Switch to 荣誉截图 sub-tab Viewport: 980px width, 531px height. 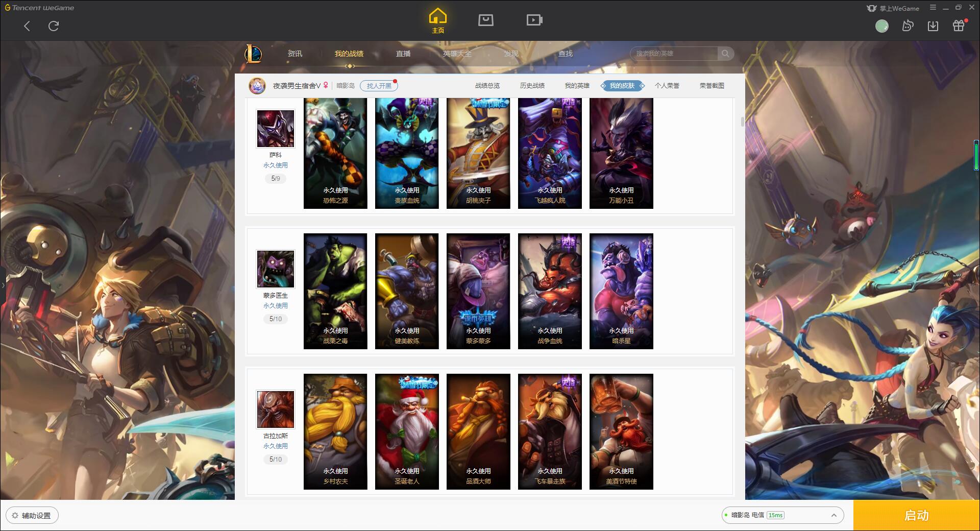[x=712, y=86]
